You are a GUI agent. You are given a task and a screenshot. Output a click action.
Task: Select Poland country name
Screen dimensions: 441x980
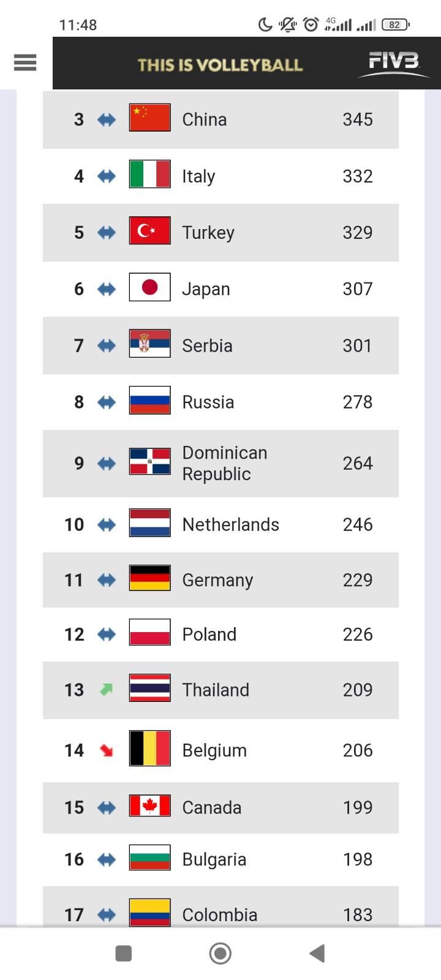click(x=209, y=634)
